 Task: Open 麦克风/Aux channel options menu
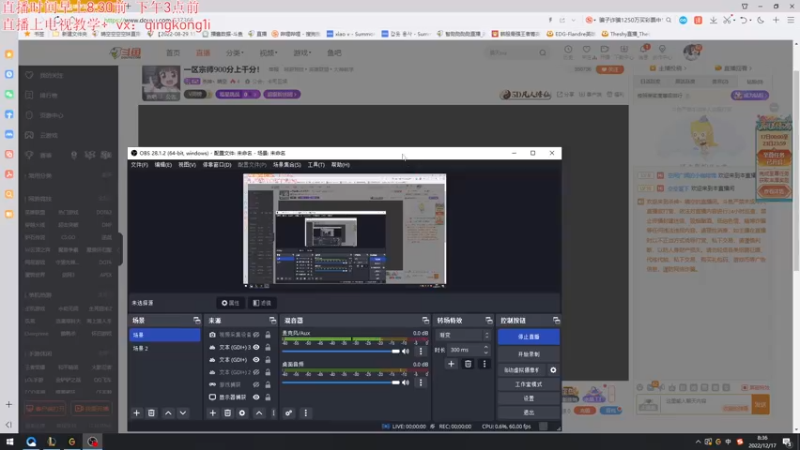coord(420,351)
